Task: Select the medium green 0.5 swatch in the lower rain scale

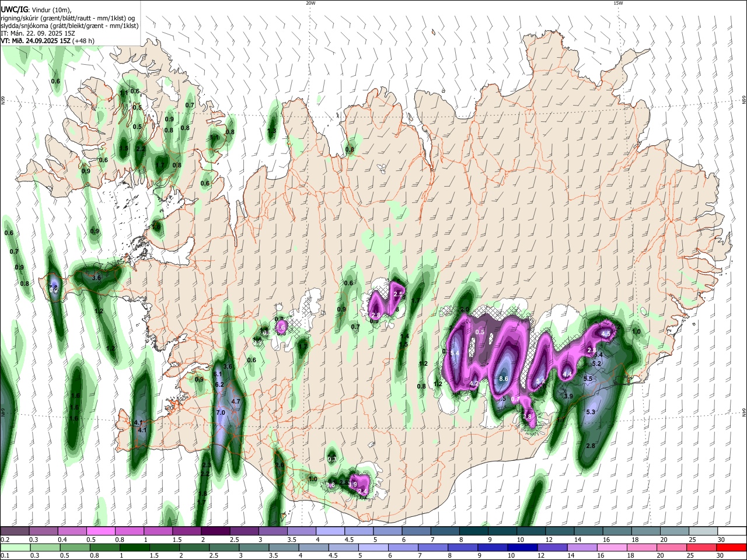Action: click(74, 548)
